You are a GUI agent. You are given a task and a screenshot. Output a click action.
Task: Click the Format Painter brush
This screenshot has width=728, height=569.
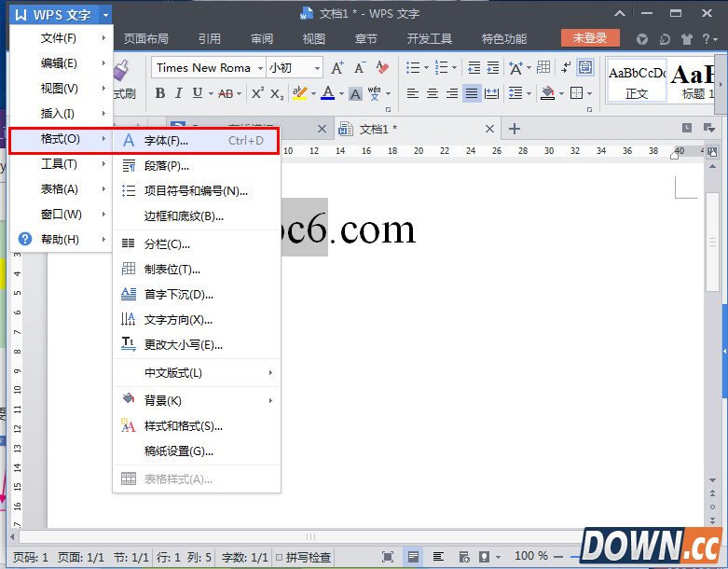[121, 71]
